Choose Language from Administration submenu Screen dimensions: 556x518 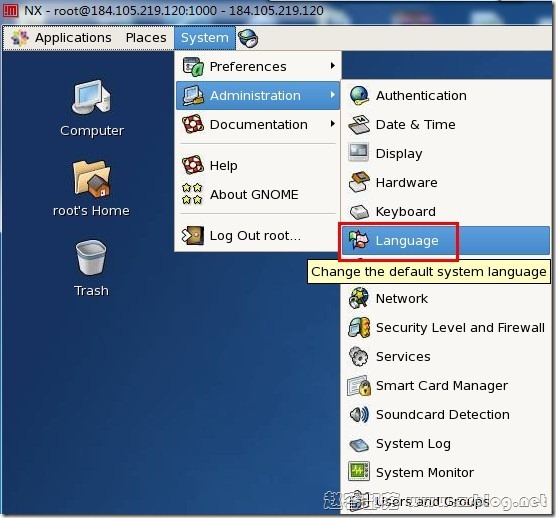(x=445, y=240)
